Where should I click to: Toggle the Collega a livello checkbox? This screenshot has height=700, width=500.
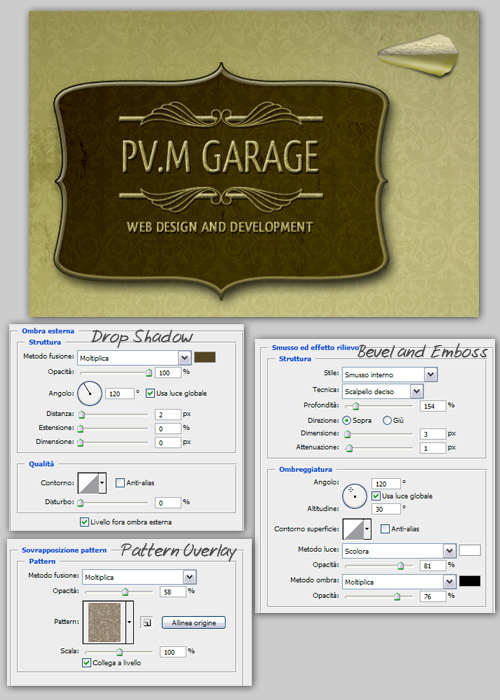point(87,663)
